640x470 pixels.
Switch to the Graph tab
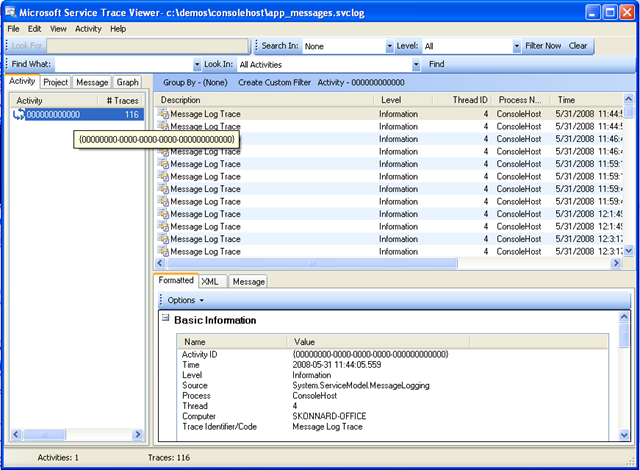pos(127,82)
